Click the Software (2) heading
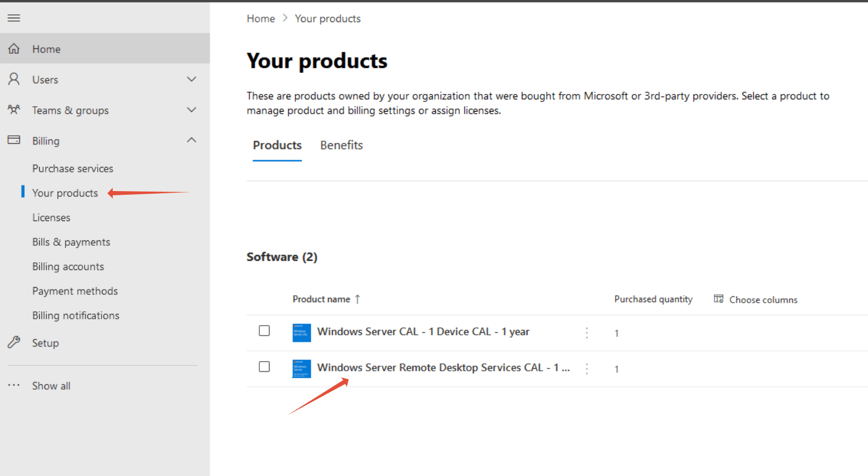This screenshot has height=476, width=868. [282, 257]
